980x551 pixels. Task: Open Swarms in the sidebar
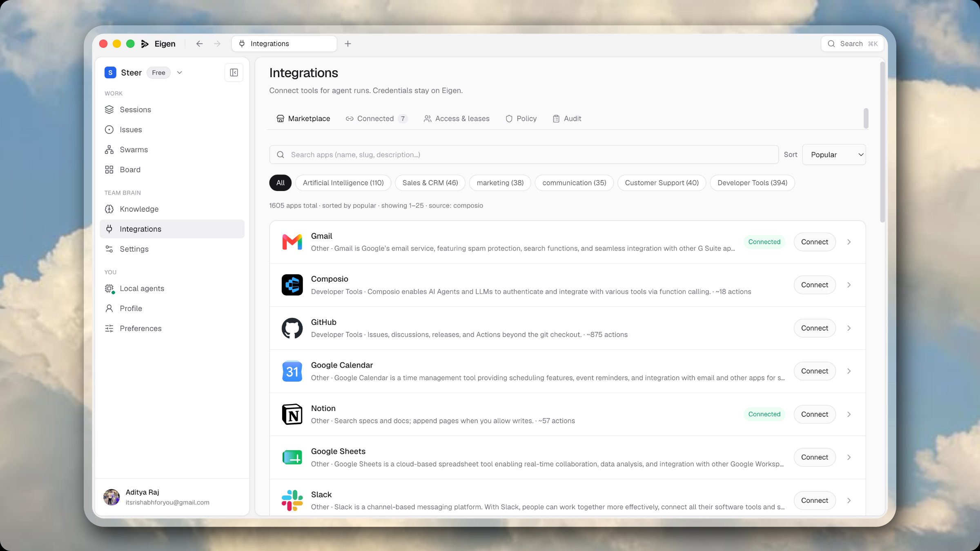[172, 149]
